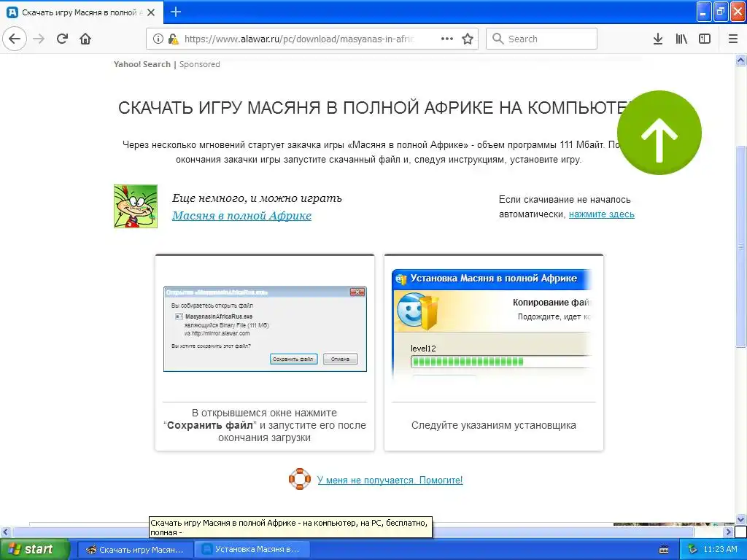Click vertical scrollbar down arrow
This screenshot has height=560, width=747.
(740, 519)
